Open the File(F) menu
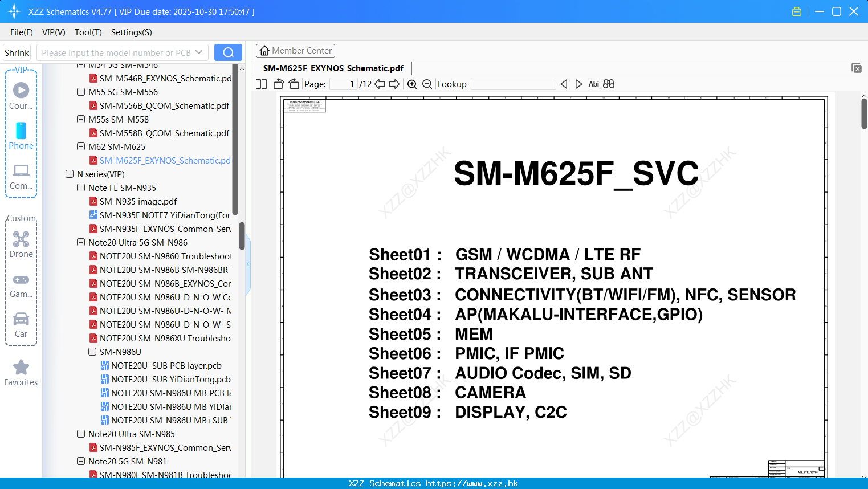This screenshot has width=868, height=489. click(22, 32)
